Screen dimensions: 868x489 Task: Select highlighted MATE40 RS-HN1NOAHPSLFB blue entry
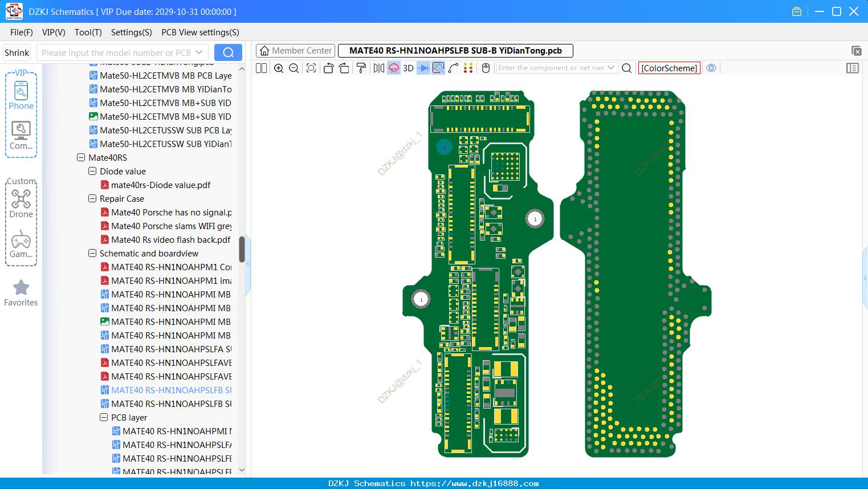coord(166,390)
